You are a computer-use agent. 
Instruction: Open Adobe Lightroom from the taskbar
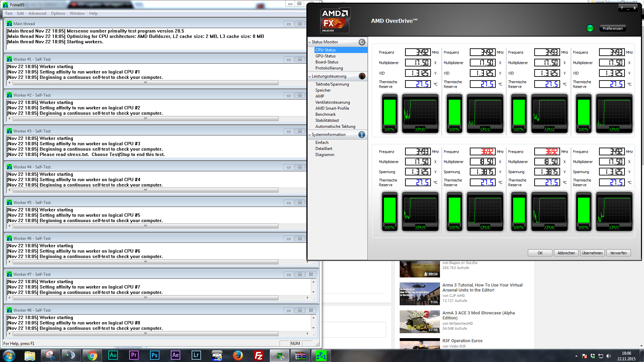pos(196,355)
